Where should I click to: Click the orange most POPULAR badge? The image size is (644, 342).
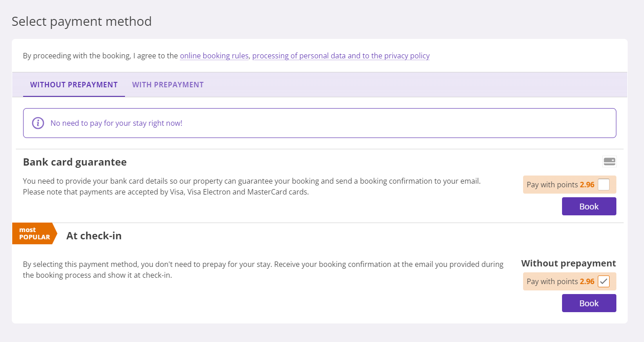[34, 233]
